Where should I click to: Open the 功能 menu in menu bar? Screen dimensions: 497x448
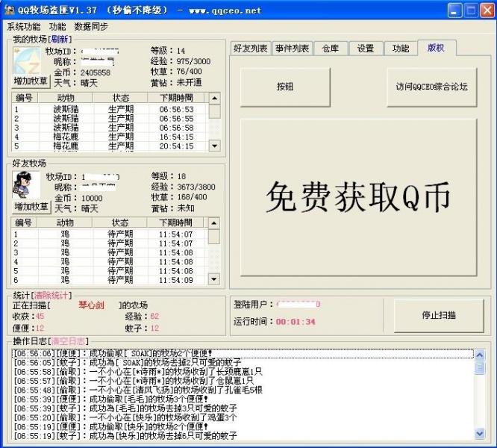57,27
